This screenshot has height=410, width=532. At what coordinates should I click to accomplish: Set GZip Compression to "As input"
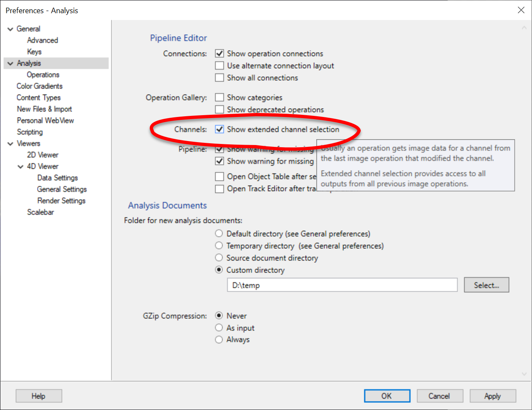point(219,328)
